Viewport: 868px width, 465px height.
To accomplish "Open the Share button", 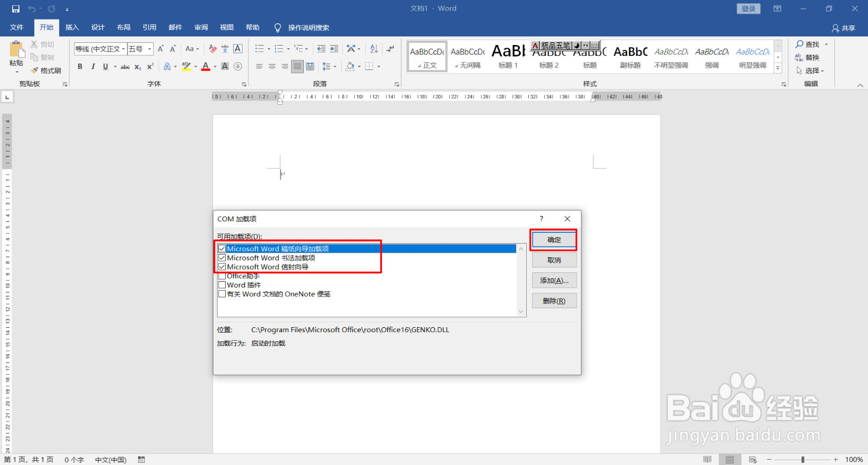I will point(844,28).
